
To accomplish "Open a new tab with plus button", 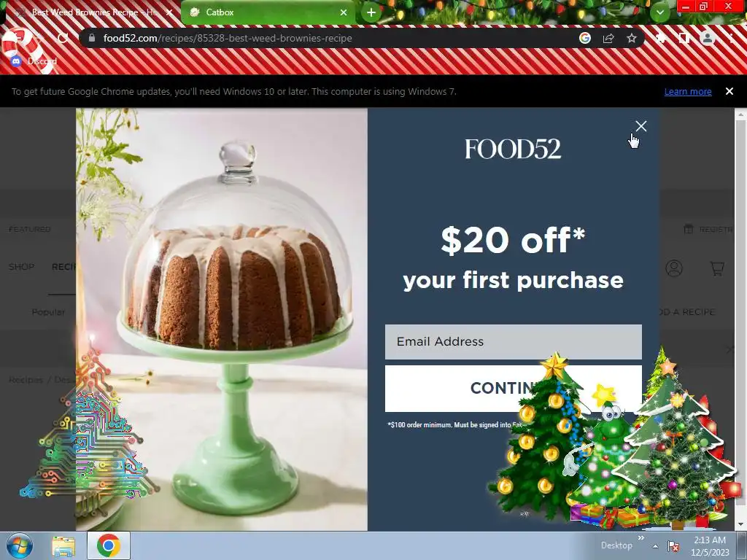I will coord(371,12).
